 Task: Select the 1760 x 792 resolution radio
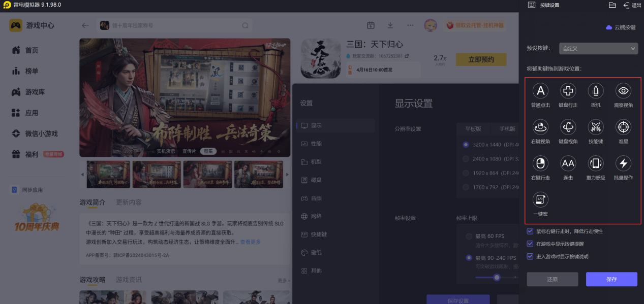[466, 187]
